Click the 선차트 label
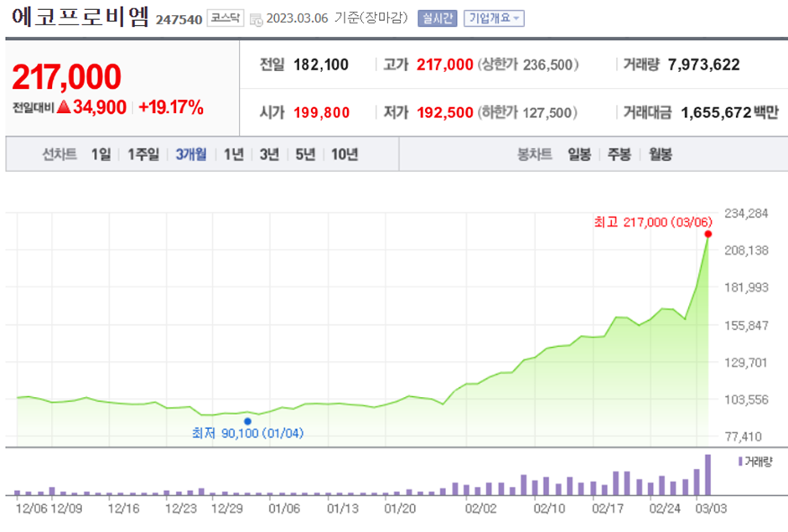Image resolution: width=788 pixels, height=532 pixels. click(x=60, y=154)
